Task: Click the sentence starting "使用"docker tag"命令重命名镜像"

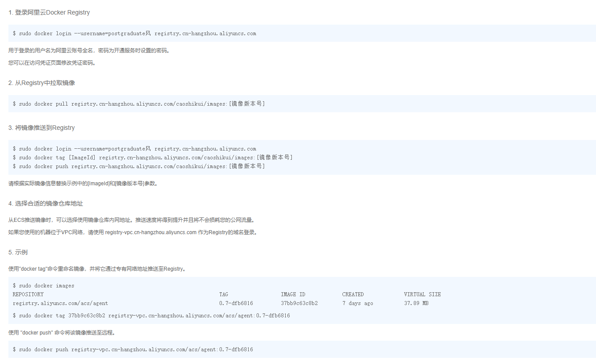Action: coord(97,268)
